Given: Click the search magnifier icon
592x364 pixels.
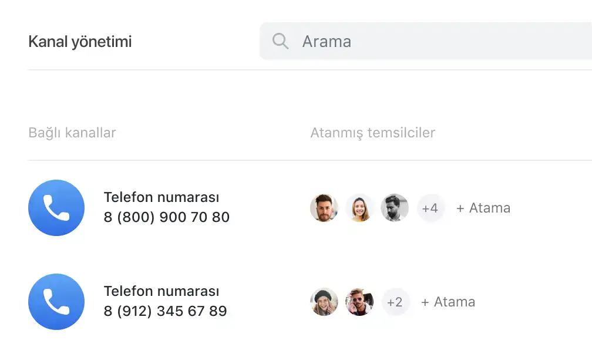Looking at the screenshot, I should pyautogui.click(x=281, y=41).
